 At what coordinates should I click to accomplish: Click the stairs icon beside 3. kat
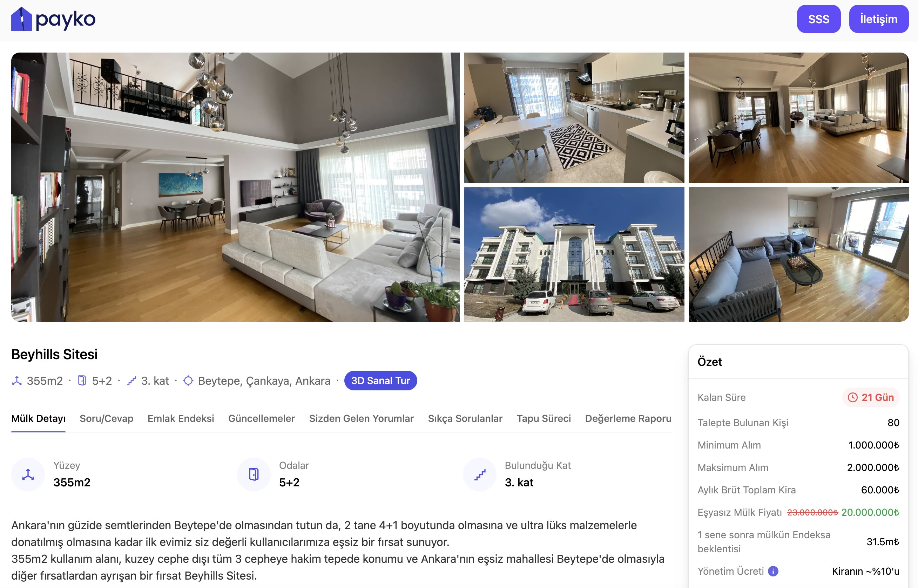click(131, 381)
